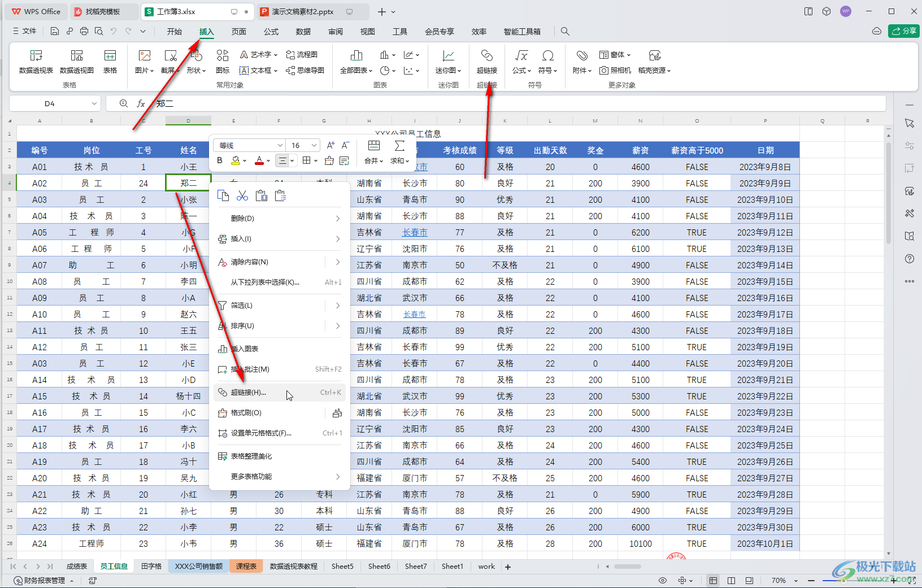This screenshot has height=588, width=922.
Task: Open the 照相机 camera tool
Action: [615, 71]
